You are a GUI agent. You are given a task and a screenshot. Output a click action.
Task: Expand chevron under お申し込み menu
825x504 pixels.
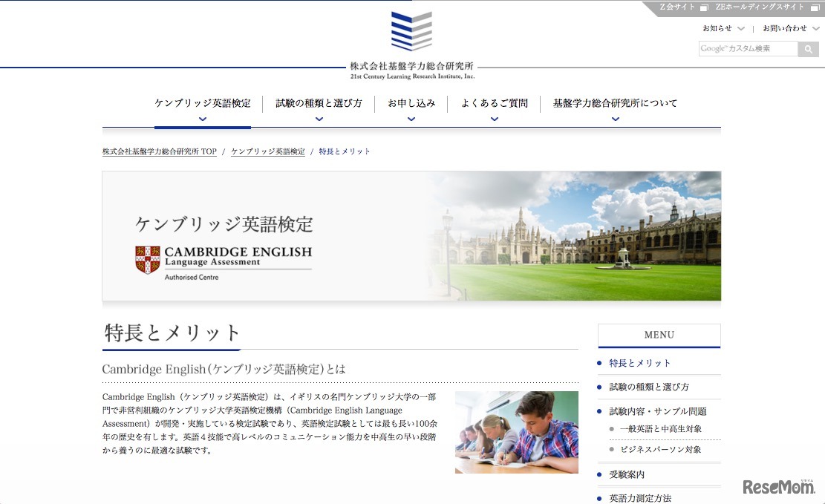point(411,120)
